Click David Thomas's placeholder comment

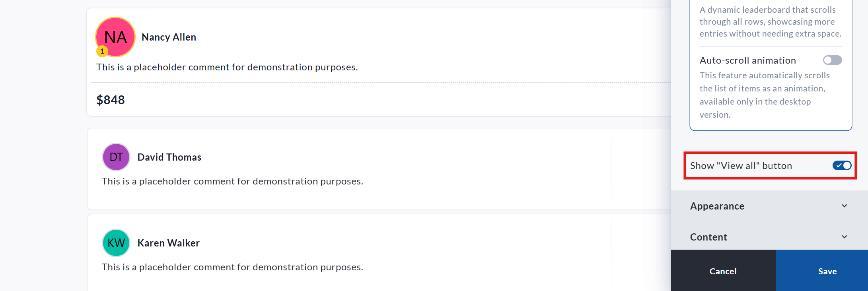(232, 181)
